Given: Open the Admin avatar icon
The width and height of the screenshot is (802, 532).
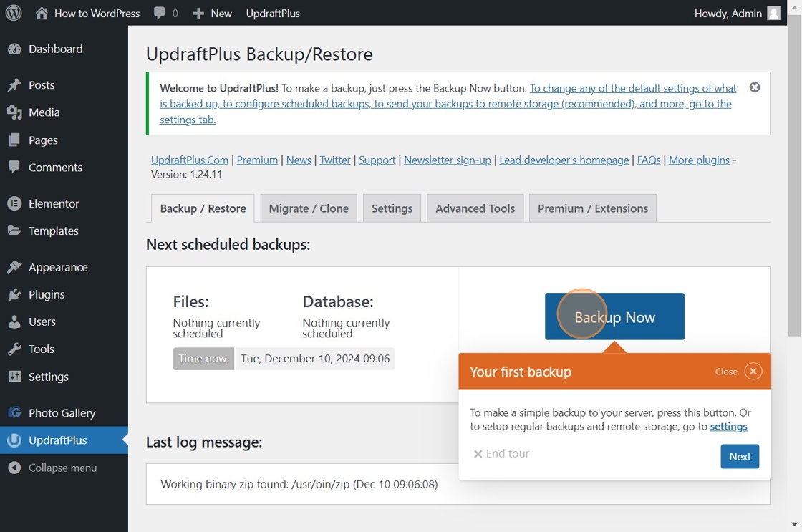Looking at the screenshot, I should (774, 14).
